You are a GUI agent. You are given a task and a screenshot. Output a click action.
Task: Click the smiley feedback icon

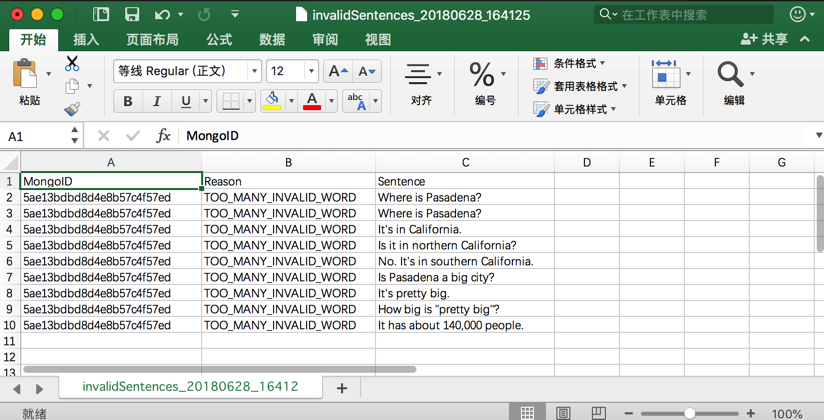[798, 14]
